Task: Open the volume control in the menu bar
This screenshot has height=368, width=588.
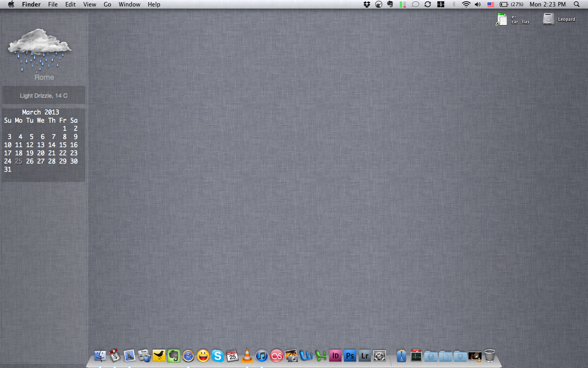Action: pyautogui.click(x=478, y=4)
